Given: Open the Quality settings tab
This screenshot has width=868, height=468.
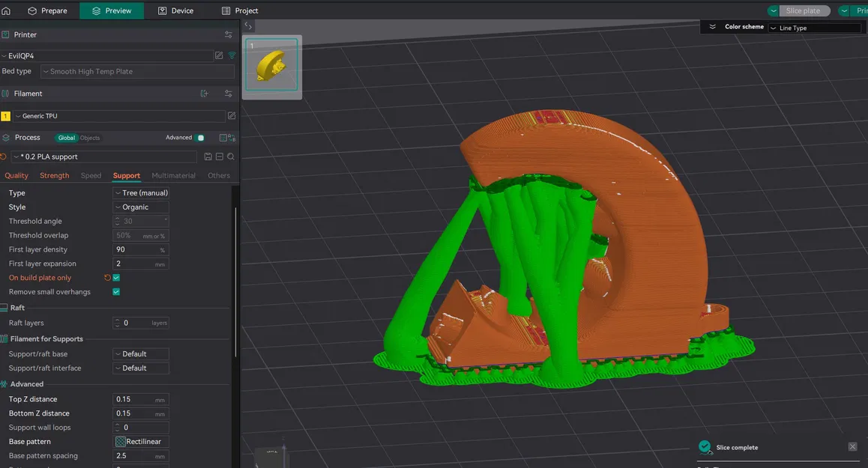Looking at the screenshot, I should 16,175.
